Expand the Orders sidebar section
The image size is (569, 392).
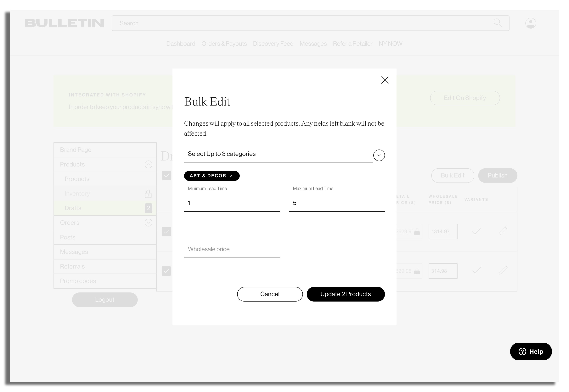click(x=148, y=223)
